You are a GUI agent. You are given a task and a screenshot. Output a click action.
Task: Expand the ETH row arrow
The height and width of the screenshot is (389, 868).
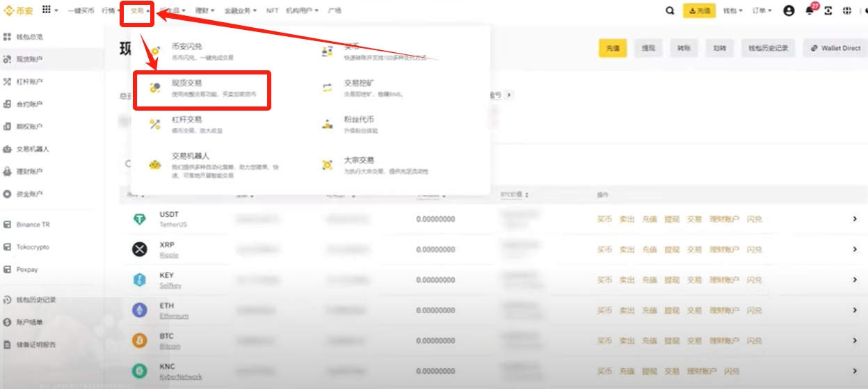[855, 310]
